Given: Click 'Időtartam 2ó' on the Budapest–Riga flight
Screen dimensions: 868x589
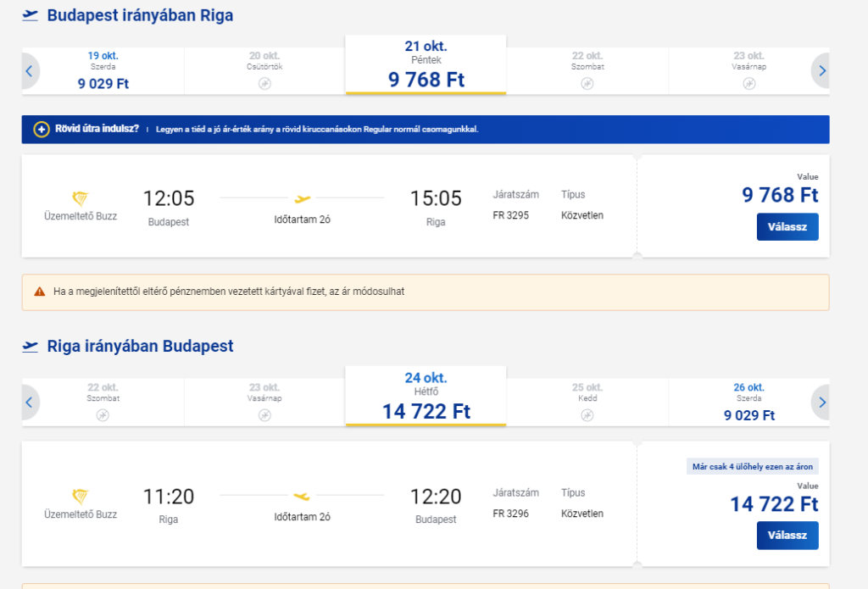Looking at the screenshot, I should [x=303, y=219].
